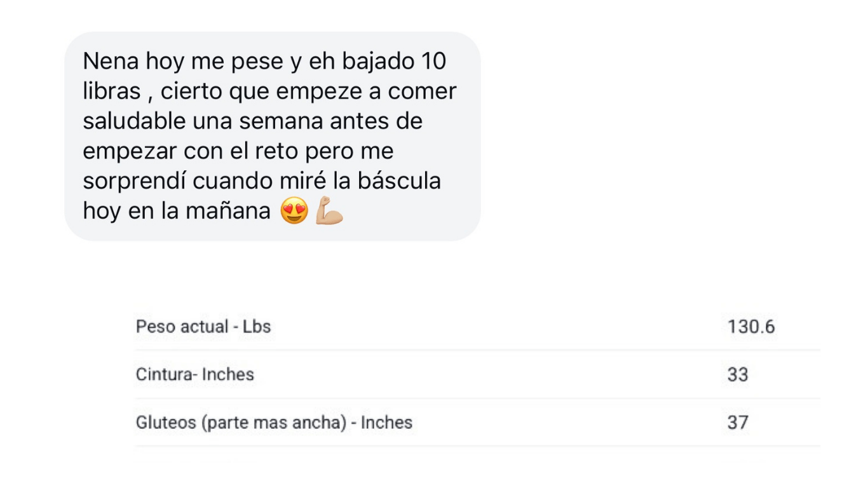Click the word 'libras' in the message
The width and height of the screenshot is (868, 488).
point(112,91)
